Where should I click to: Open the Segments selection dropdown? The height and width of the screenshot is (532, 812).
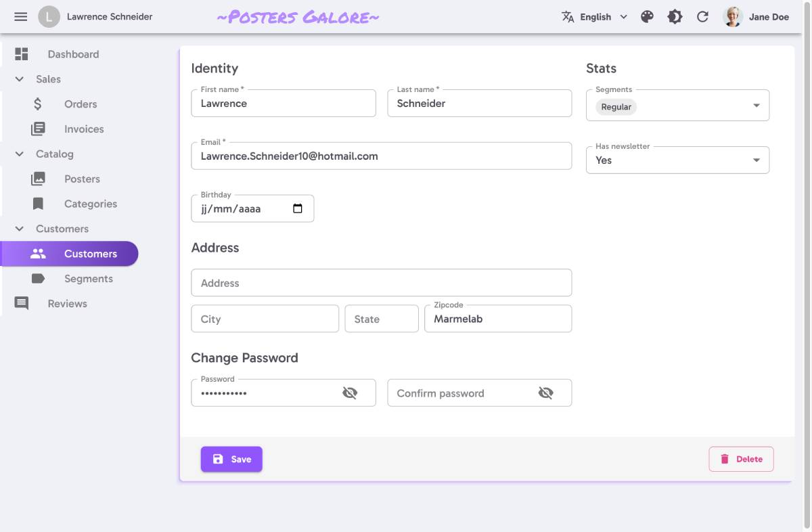tap(757, 106)
